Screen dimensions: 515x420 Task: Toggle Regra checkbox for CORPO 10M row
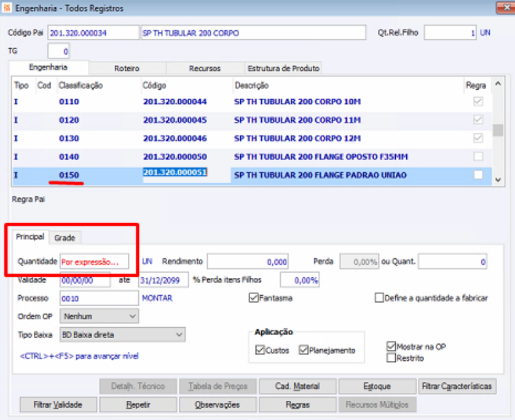478,101
